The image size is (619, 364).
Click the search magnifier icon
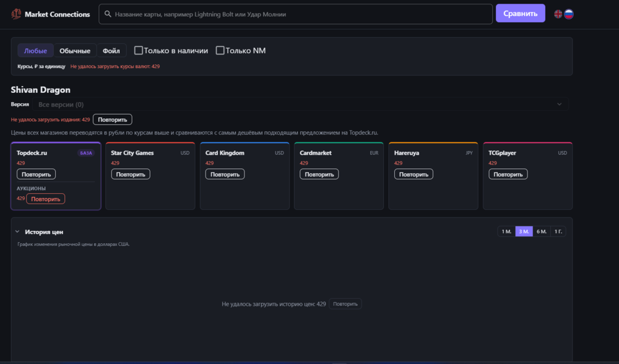click(x=108, y=14)
